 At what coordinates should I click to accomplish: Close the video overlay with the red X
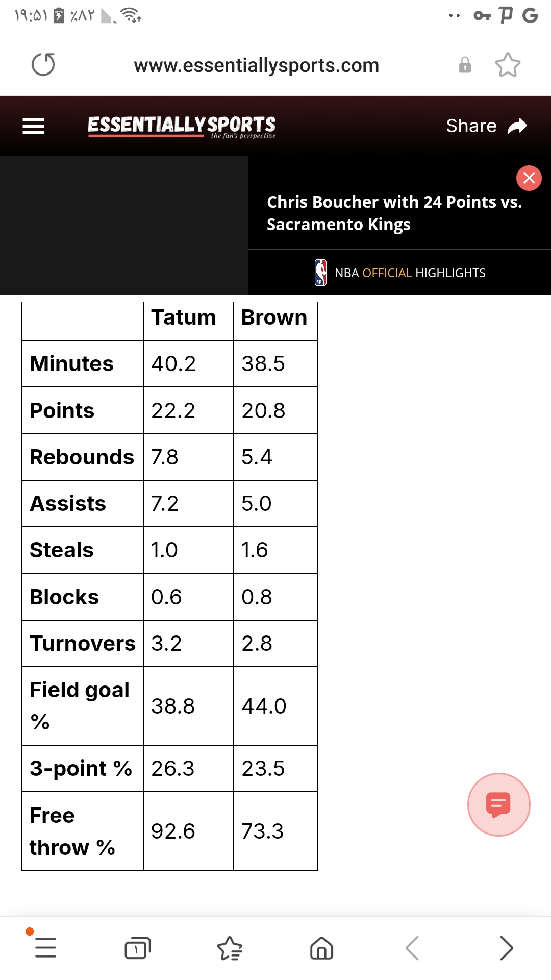(529, 178)
